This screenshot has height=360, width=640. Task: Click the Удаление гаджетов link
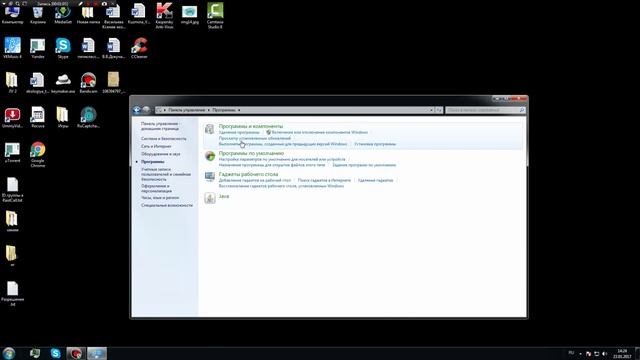point(376,180)
